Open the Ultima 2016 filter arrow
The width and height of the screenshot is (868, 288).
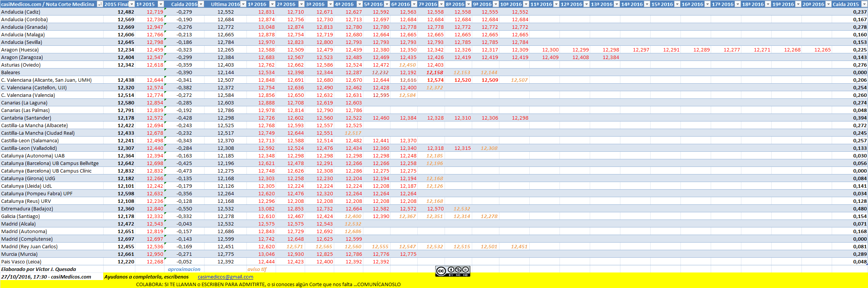coord(243,4)
